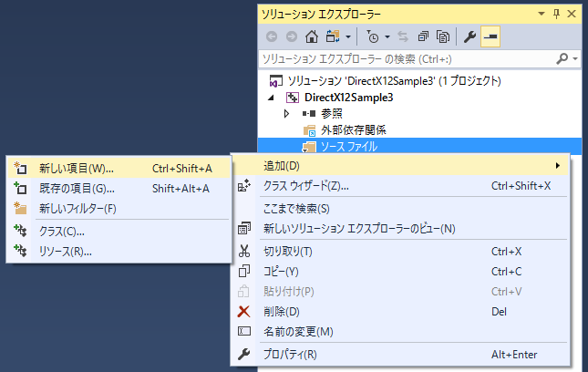
Task: Click the new item icon in submenu
Action: click(20, 169)
